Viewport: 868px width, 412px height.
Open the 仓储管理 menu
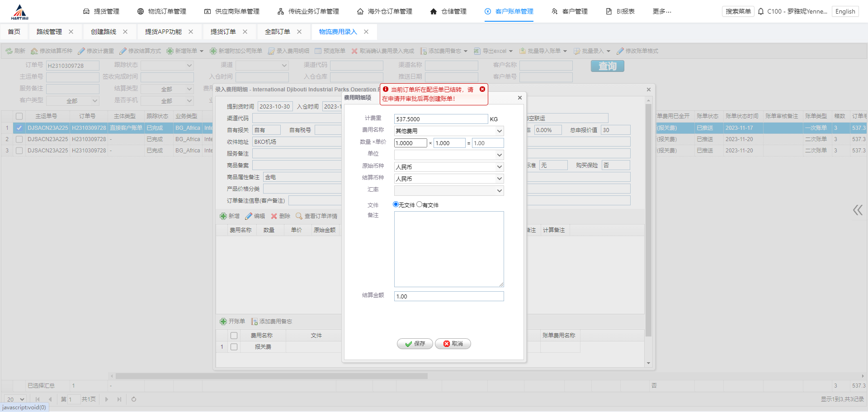pyautogui.click(x=448, y=11)
